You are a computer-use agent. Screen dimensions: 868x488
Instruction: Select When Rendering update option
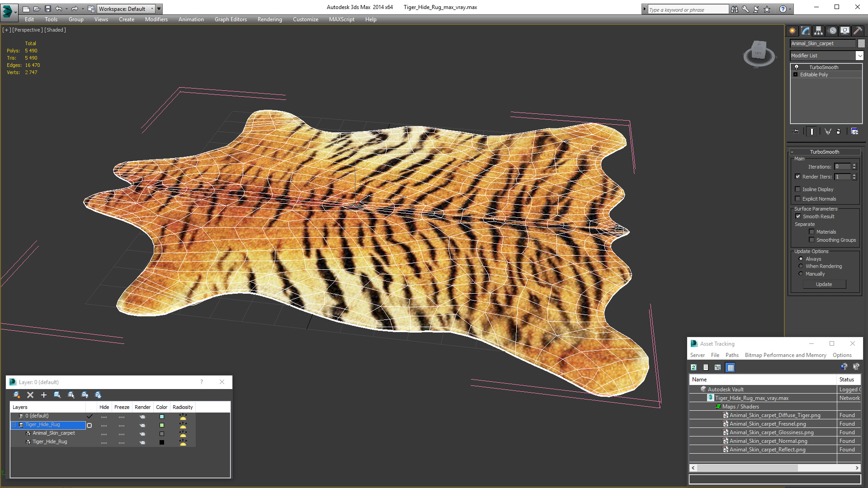[801, 266]
